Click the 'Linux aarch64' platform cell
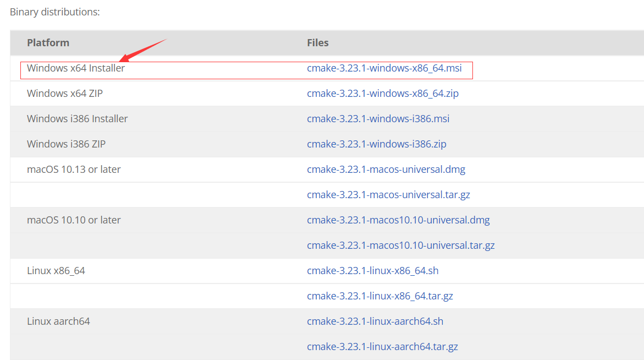The height and width of the screenshot is (360, 644). coord(58,321)
